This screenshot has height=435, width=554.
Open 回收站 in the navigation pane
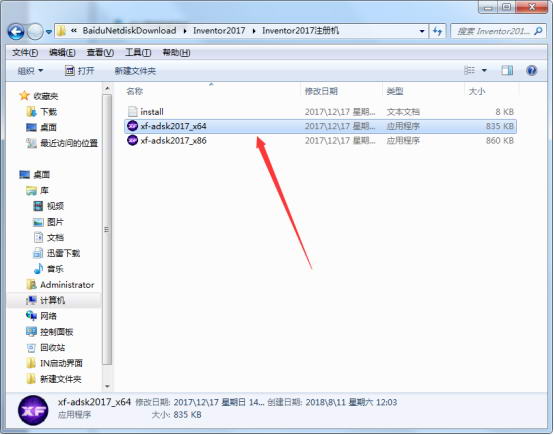click(x=52, y=347)
